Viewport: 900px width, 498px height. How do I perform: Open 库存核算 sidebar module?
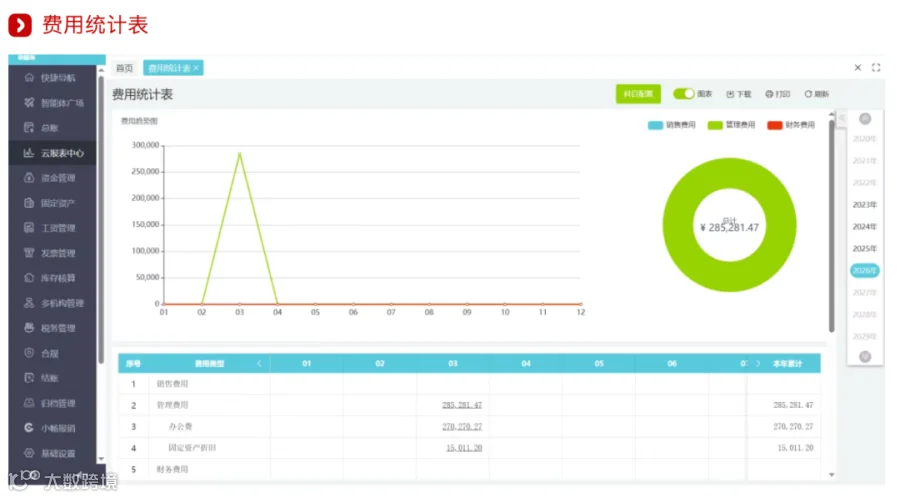point(52,278)
